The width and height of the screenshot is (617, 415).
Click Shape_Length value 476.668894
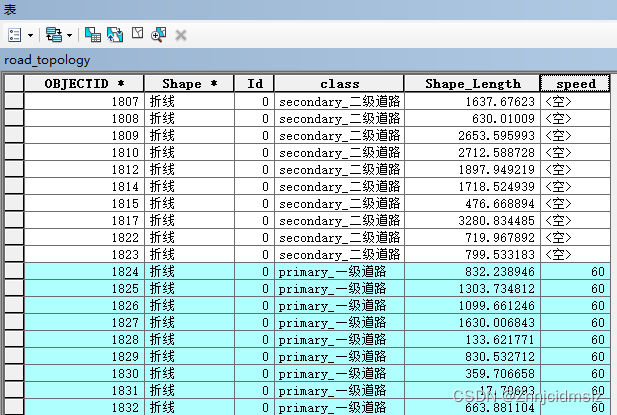tap(500, 203)
